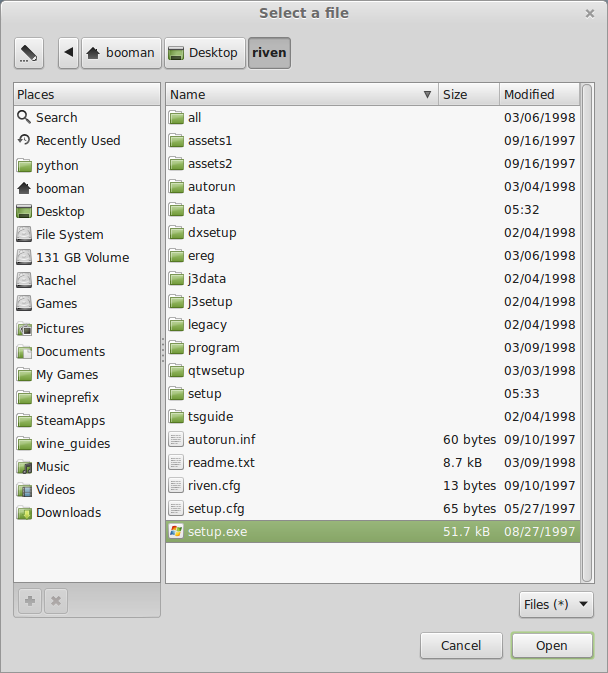This screenshot has width=608, height=673.
Task: Select the program folder
Action: [373, 347]
